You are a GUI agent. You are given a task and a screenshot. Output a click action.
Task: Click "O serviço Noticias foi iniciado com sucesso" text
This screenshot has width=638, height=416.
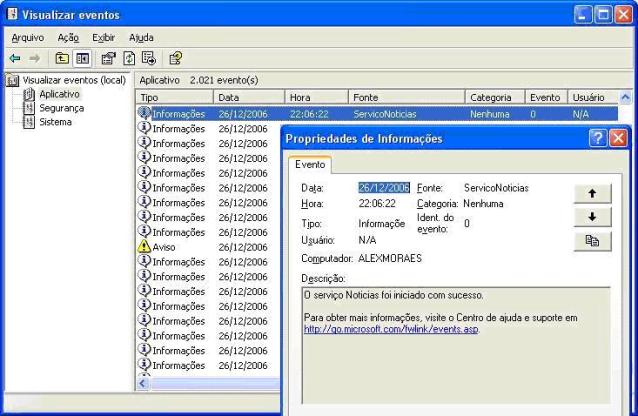pos(393,295)
